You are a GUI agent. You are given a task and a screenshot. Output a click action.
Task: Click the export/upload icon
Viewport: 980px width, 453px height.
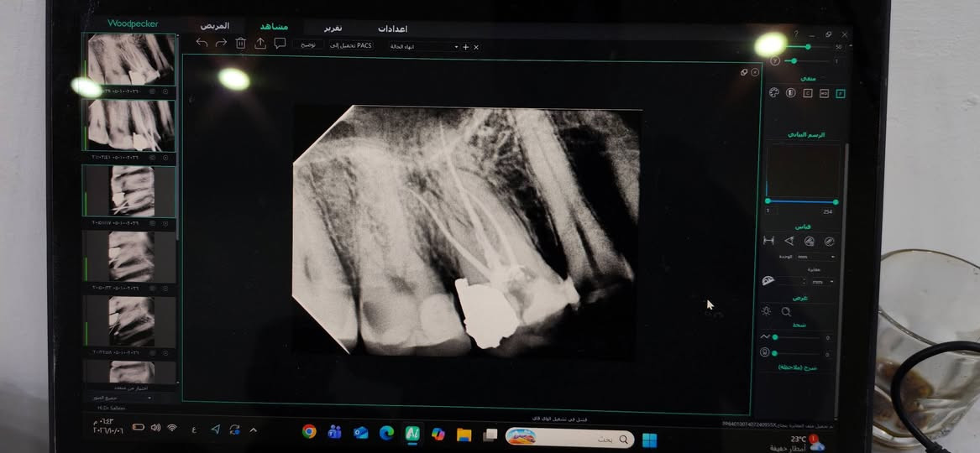(260, 43)
